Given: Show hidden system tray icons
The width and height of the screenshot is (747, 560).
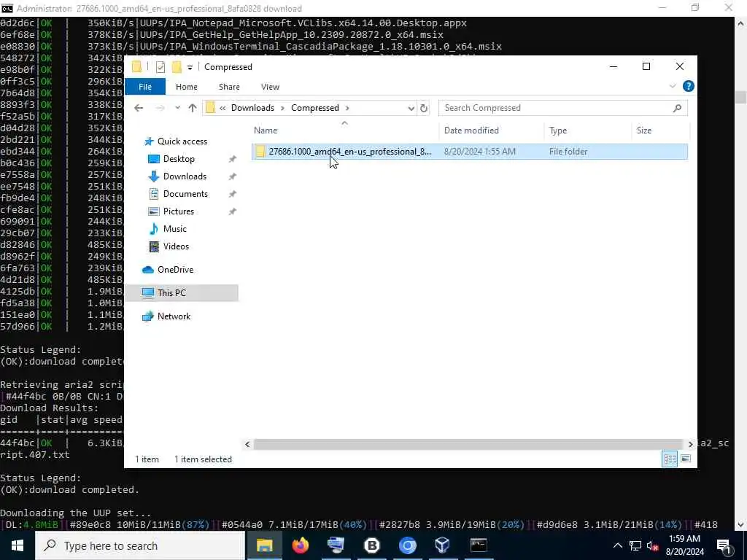Looking at the screenshot, I should [x=617, y=545].
